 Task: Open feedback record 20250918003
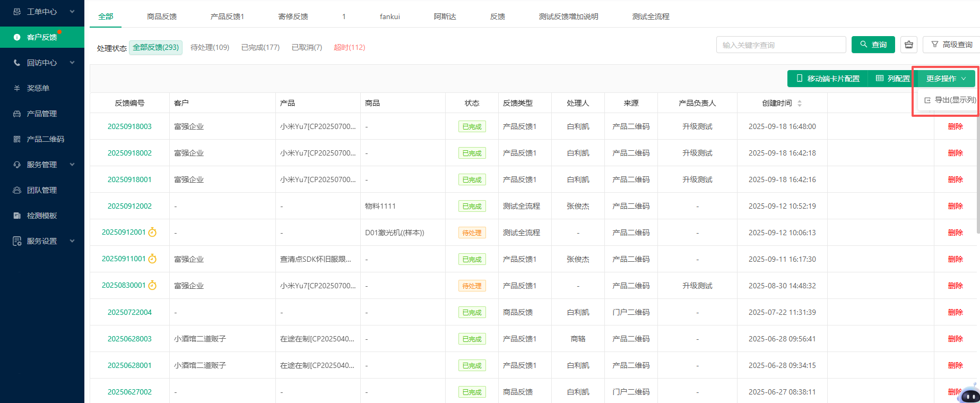coord(129,126)
